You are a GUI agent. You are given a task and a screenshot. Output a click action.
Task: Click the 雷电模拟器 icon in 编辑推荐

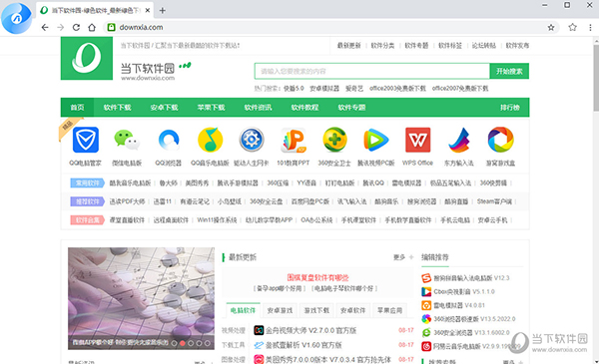pos(426,305)
